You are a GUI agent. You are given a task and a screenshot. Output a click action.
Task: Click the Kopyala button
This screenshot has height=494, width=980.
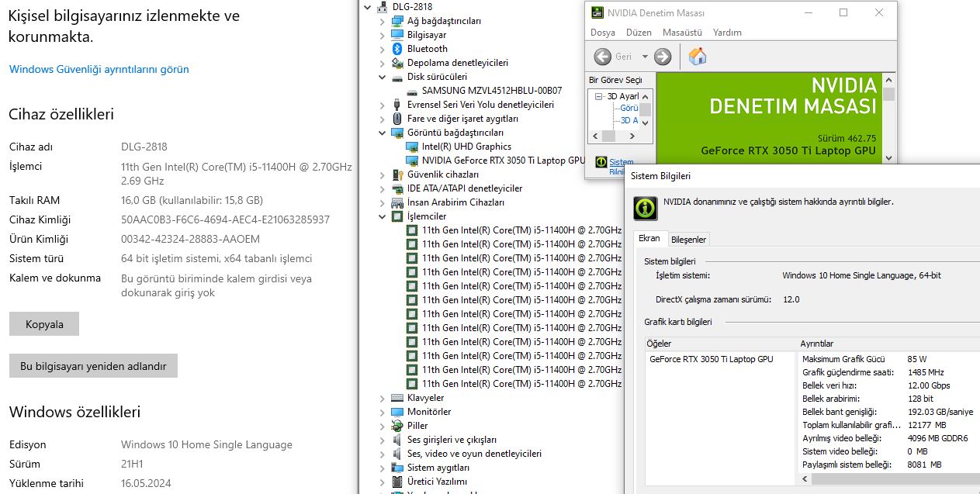(x=44, y=324)
